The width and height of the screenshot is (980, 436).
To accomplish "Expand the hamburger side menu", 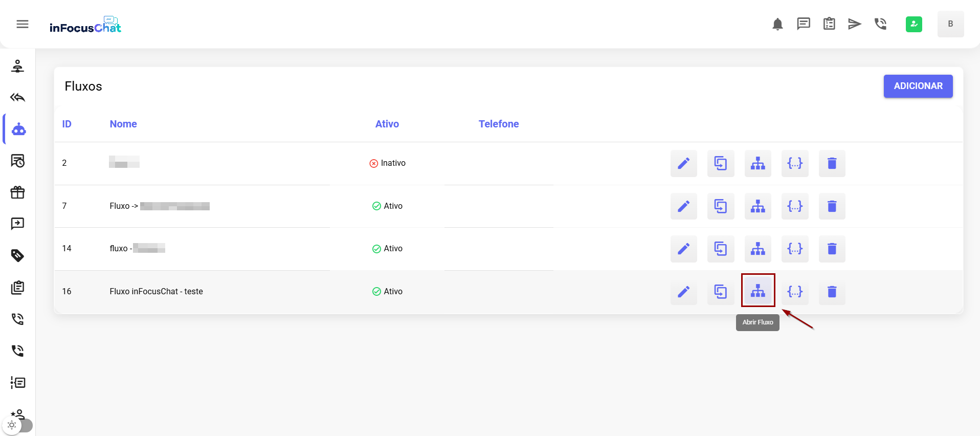I will point(23,24).
